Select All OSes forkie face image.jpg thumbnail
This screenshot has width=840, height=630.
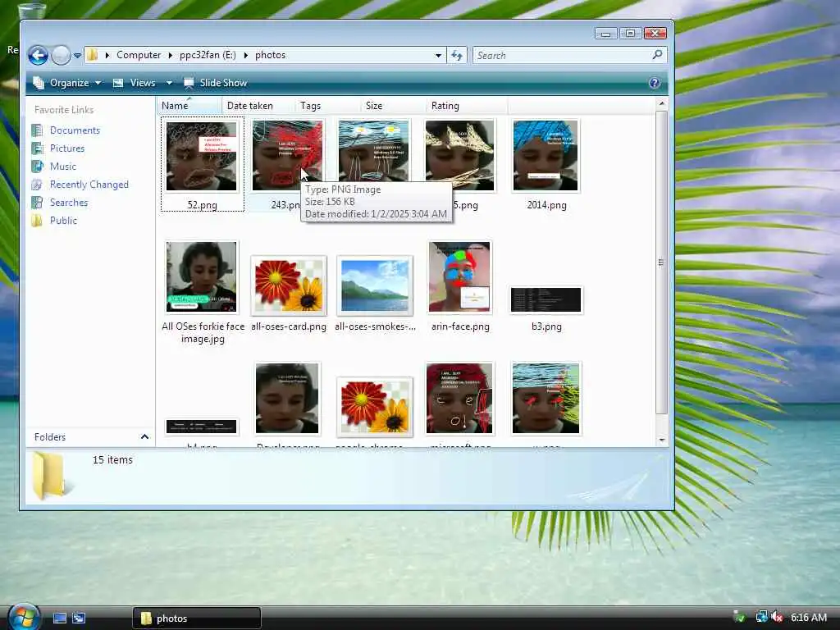(202, 277)
